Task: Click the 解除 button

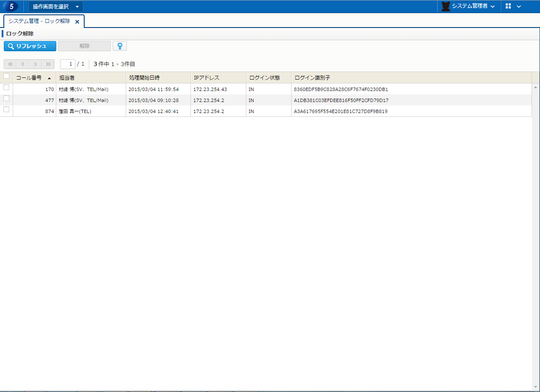Action: (84, 46)
